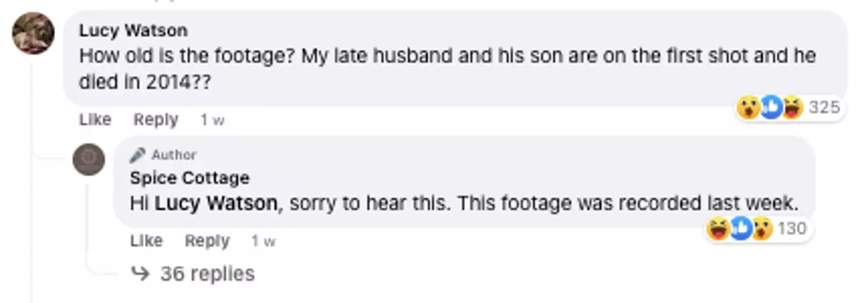Expand the 36 replies thread
Viewport: 868px width, 303px height.
pos(207,274)
